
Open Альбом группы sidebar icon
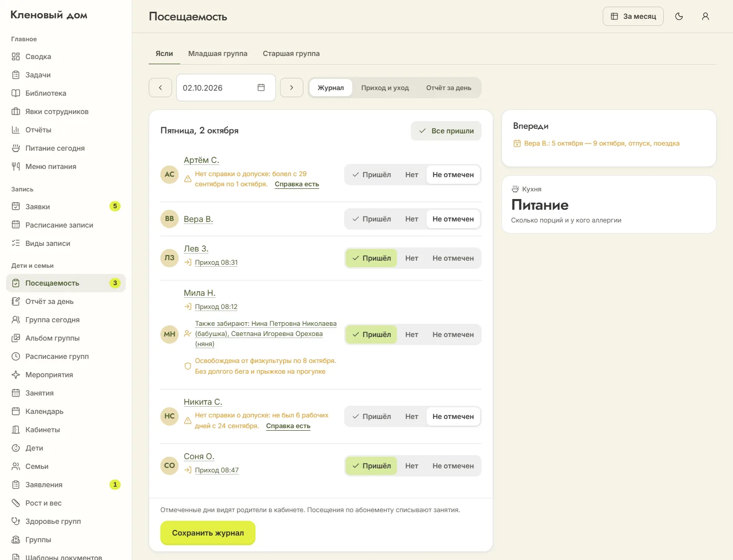[x=16, y=338]
